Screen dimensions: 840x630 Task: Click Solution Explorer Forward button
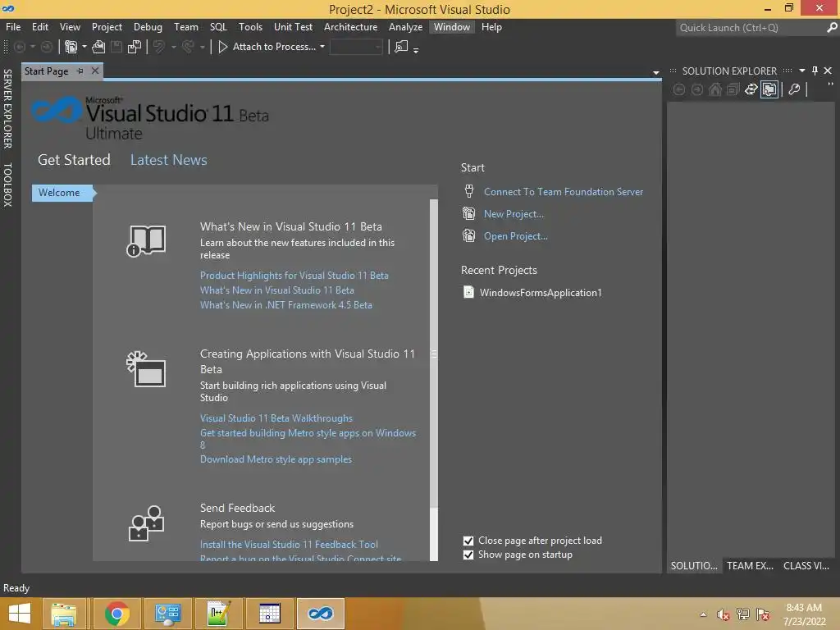click(697, 89)
